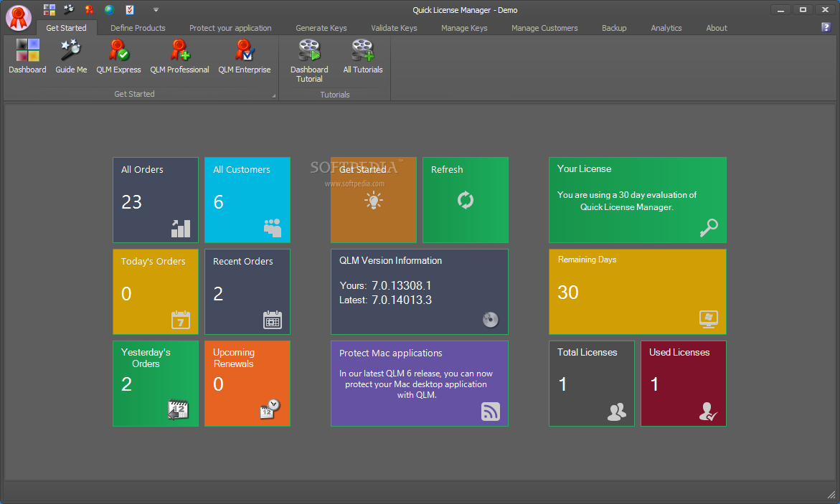Click the lightbulb on Get Started tile

point(374,200)
